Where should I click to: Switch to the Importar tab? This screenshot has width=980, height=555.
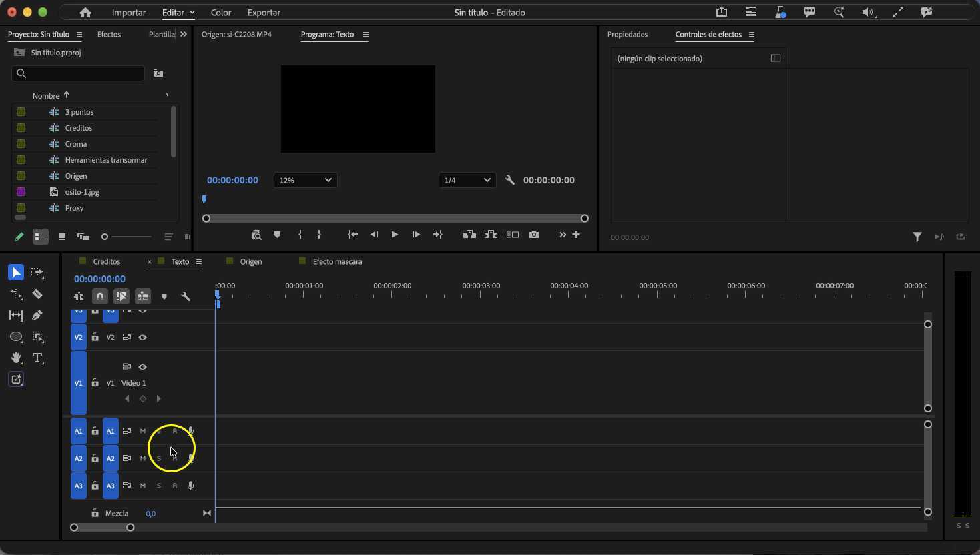pos(129,13)
